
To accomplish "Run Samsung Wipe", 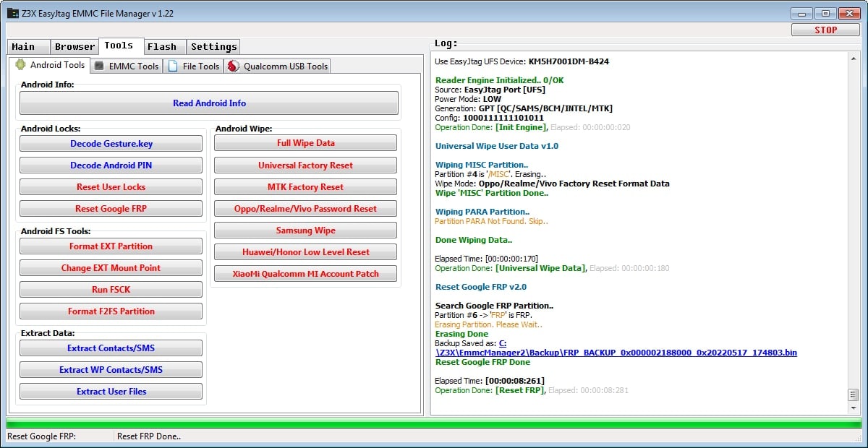I will (x=305, y=231).
